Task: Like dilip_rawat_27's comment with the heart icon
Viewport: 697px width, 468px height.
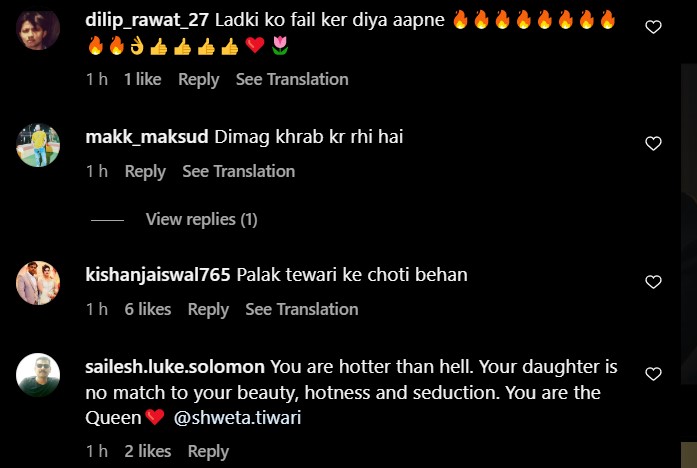Action: [653, 27]
